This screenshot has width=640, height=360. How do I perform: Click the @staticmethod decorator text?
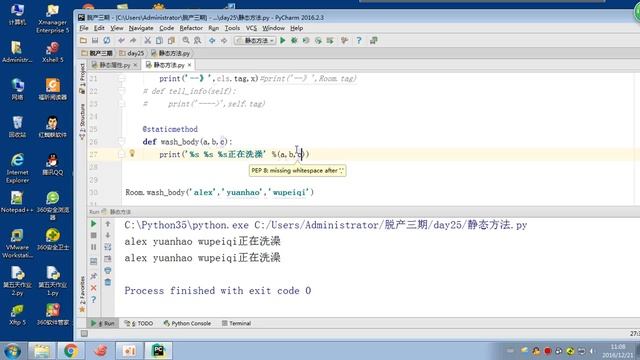tap(170, 129)
